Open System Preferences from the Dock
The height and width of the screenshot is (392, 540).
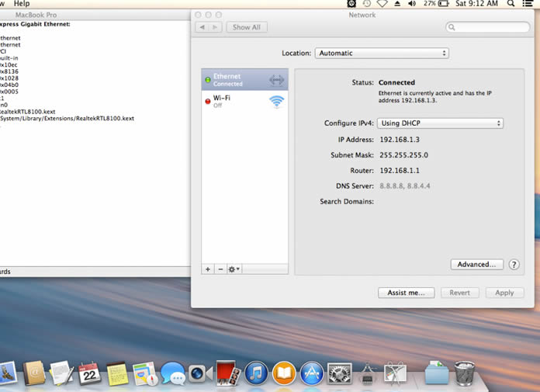click(x=340, y=373)
